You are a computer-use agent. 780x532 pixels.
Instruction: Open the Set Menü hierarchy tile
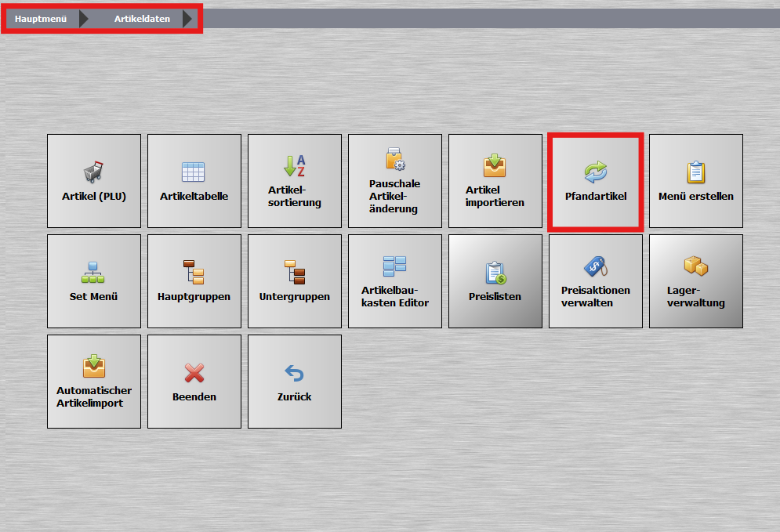(x=94, y=281)
